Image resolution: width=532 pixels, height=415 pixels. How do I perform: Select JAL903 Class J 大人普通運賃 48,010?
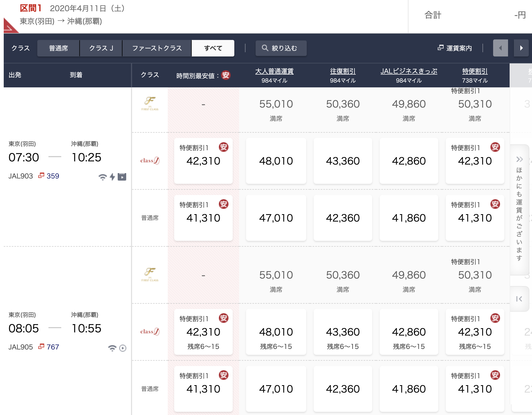click(276, 161)
